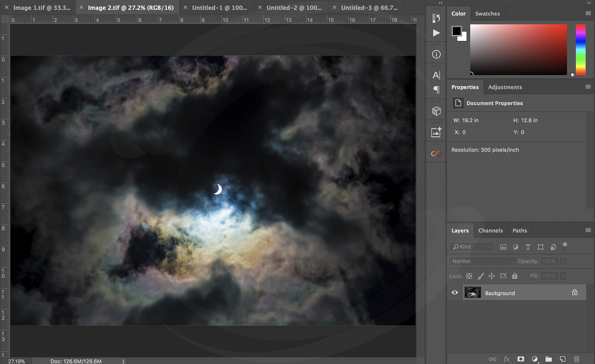
Task: Open the Actions panel play icon
Action: (x=436, y=33)
